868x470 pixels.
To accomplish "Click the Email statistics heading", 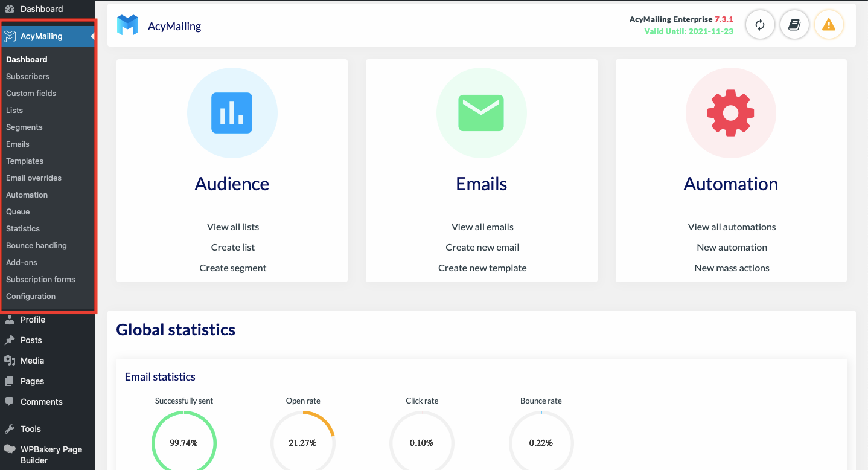I will coord(160,376).
